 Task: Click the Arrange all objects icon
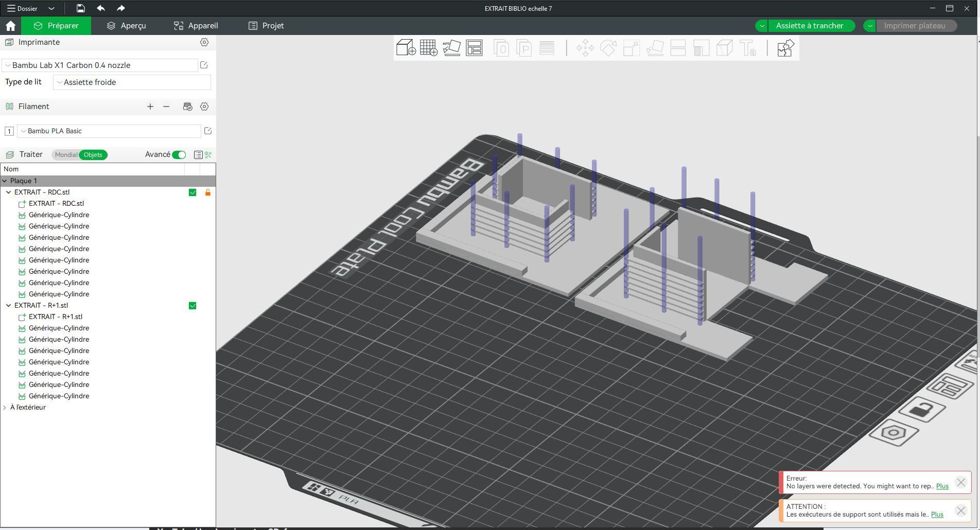click(474, 48)
